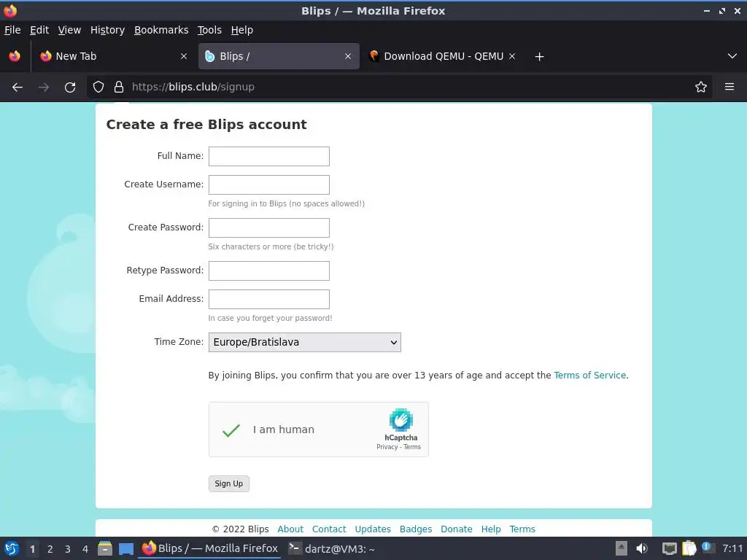Open the File menu
The width and height of the screenshot is (747, 560).
[12, 30]
